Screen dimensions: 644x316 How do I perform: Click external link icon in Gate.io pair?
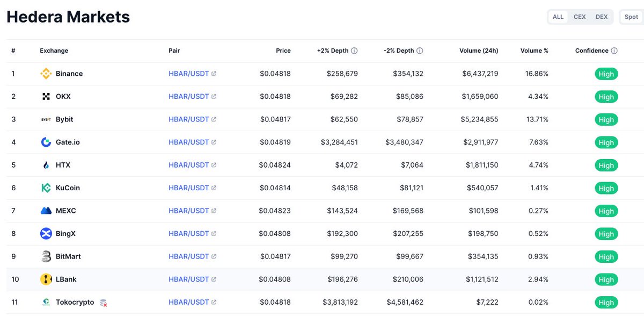pos(214,142)
